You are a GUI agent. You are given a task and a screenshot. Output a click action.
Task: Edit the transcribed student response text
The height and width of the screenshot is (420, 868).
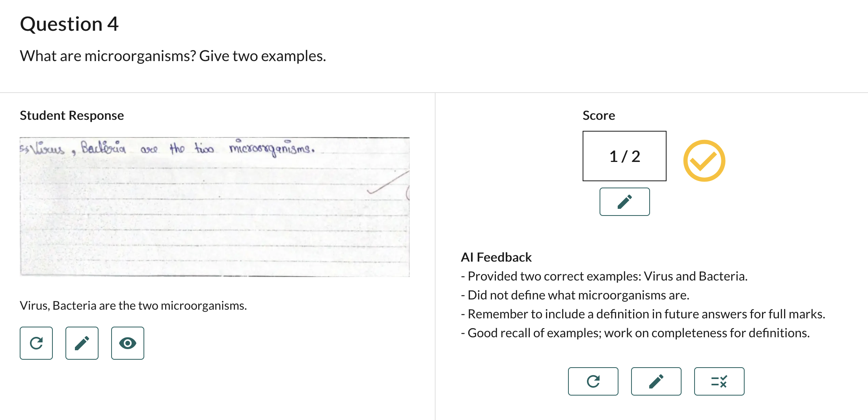click(82, 343)
